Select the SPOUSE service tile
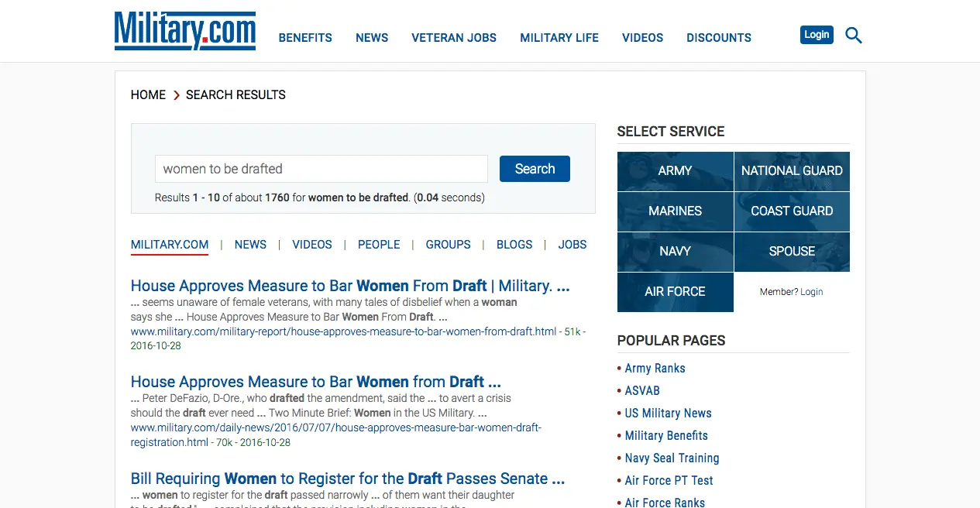This screenshot has width=980, height=508. coord(792,252)
